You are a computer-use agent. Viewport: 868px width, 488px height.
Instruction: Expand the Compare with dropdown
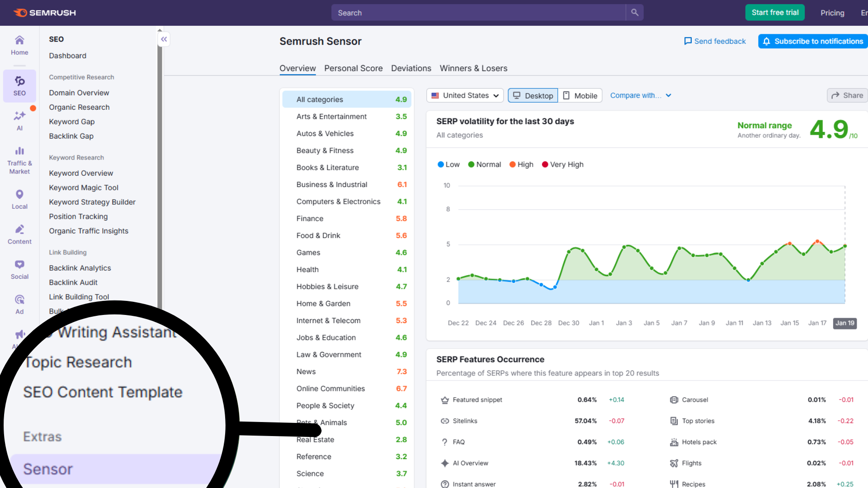(x=641, y=95)
